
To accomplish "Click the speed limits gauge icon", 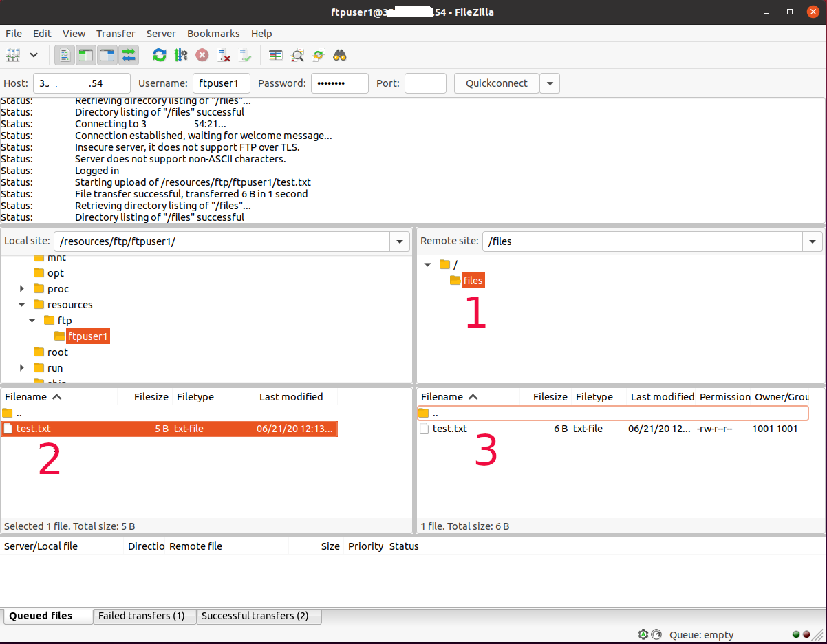I will (x=656, y=634).
